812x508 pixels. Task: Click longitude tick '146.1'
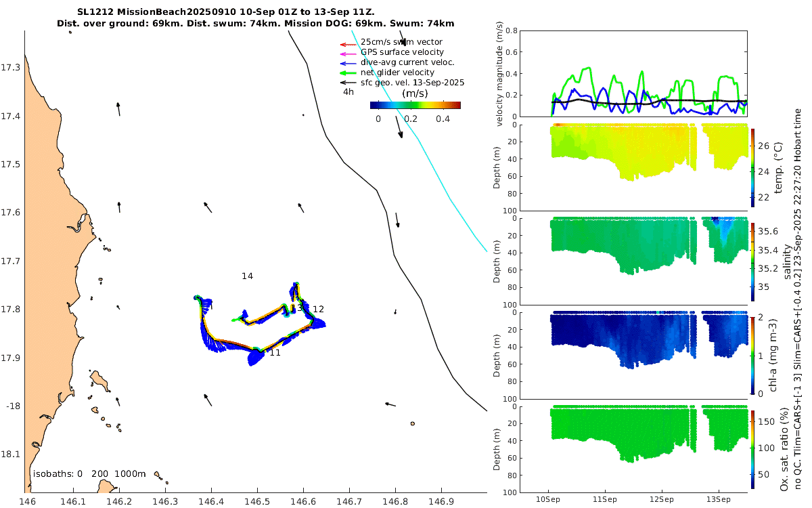[x=73, y=502]
